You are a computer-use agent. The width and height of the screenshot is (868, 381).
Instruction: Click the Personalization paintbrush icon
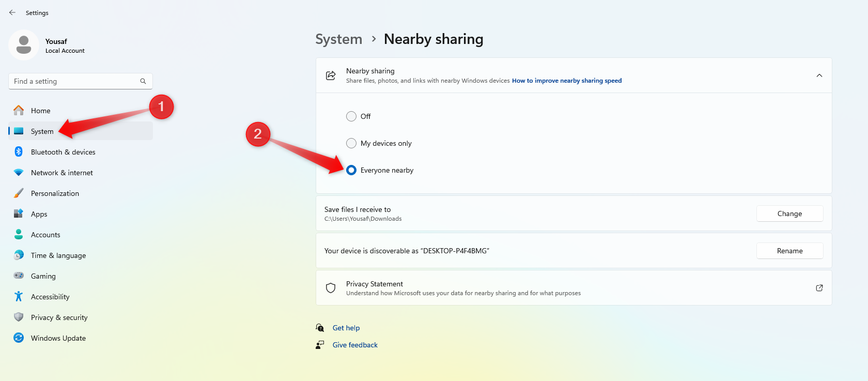pos(19,193)
